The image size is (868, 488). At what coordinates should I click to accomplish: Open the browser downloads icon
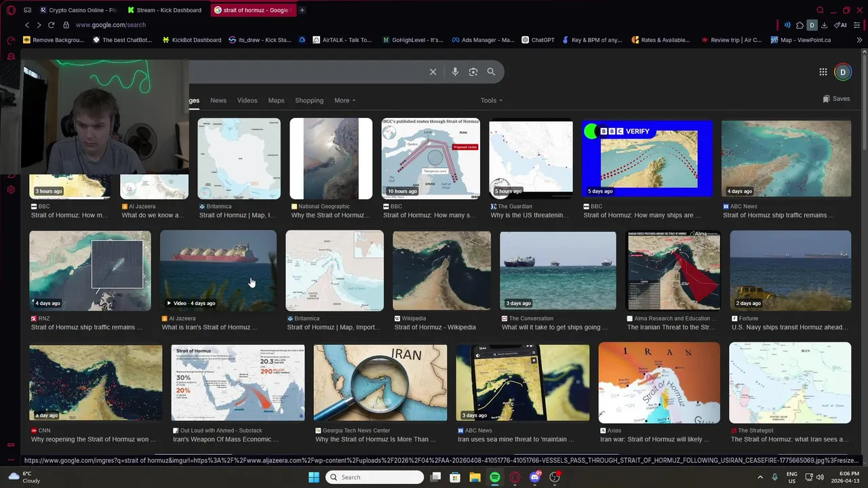824,25
